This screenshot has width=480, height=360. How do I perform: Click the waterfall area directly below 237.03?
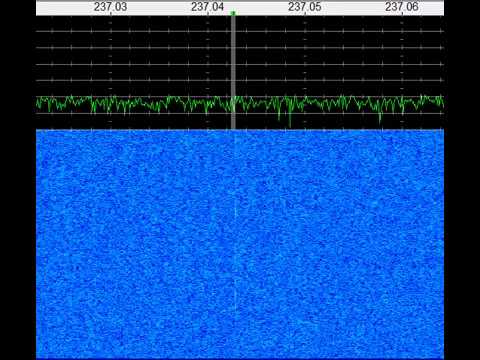point(110,243)
